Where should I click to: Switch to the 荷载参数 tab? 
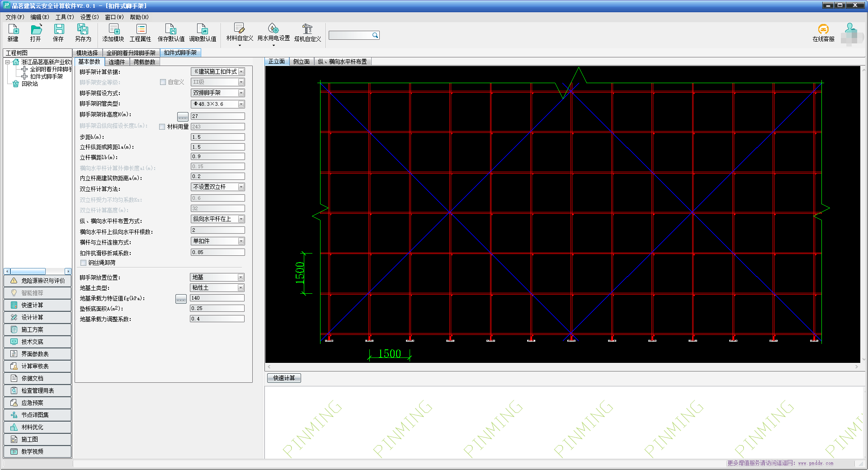[x=144, y=62]
